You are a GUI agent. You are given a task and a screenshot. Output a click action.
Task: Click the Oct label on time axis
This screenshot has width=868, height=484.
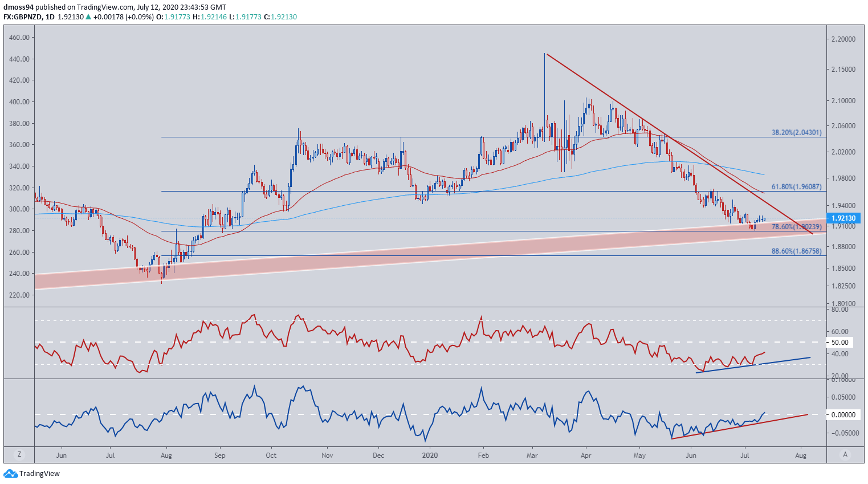click(x=271, y=455)
